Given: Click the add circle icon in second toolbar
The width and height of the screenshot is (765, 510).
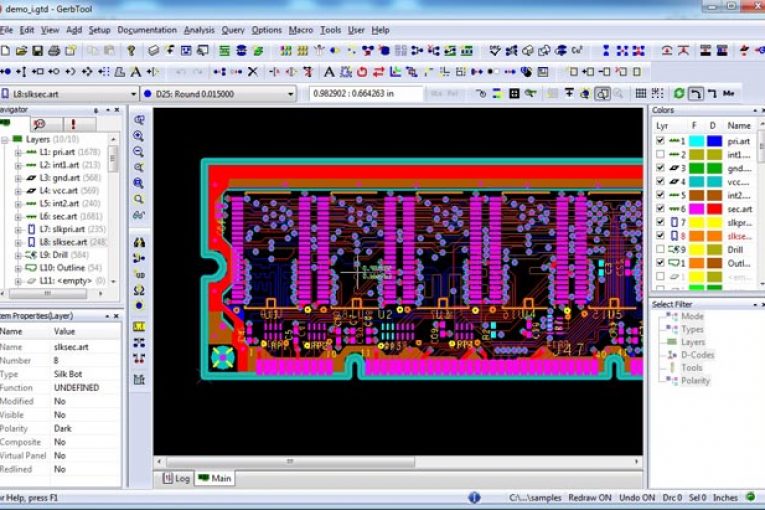Looking at the screenshot, I should pos(54,72).
